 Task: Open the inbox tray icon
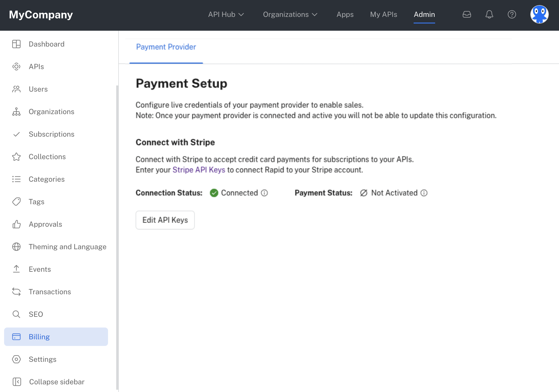[467, 14]
